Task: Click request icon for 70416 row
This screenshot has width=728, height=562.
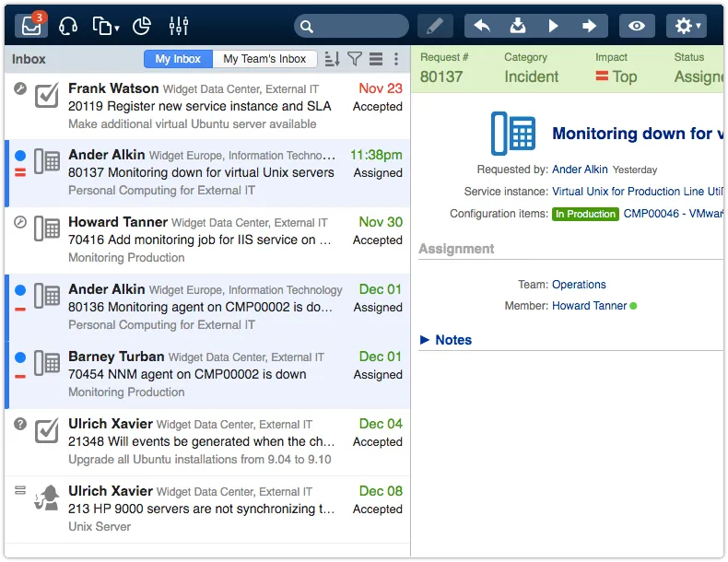Action: click(47, 228)
